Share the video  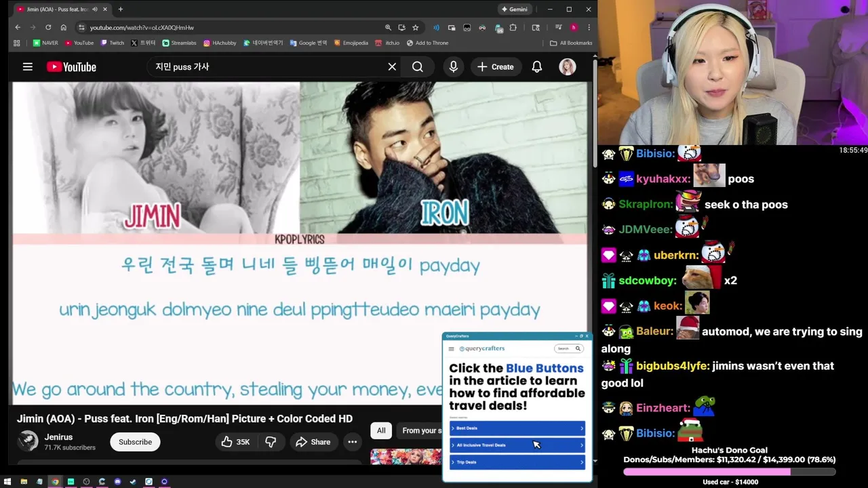[313, 442]
